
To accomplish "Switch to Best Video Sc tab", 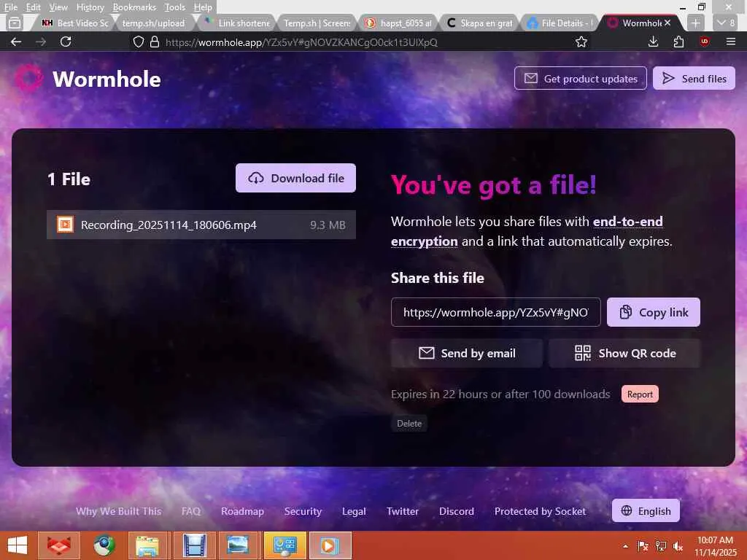I will click(75, 23).
